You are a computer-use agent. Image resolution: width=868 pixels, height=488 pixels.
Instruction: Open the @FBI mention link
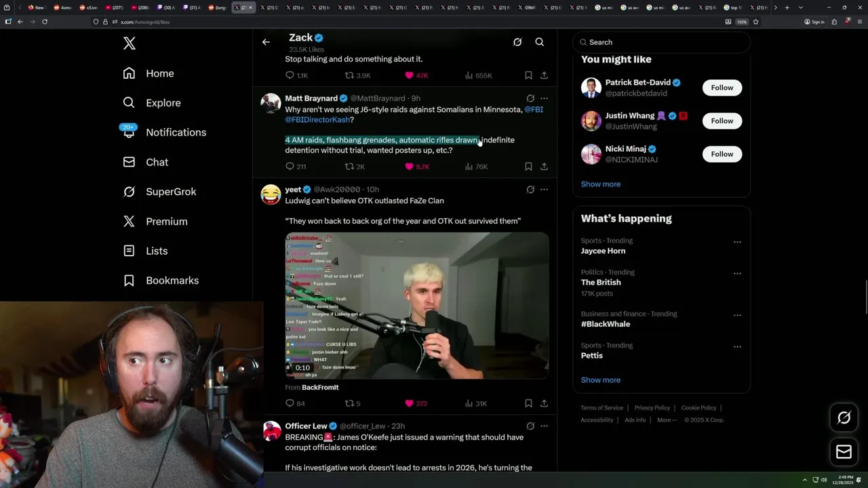(x=534, y=109)
